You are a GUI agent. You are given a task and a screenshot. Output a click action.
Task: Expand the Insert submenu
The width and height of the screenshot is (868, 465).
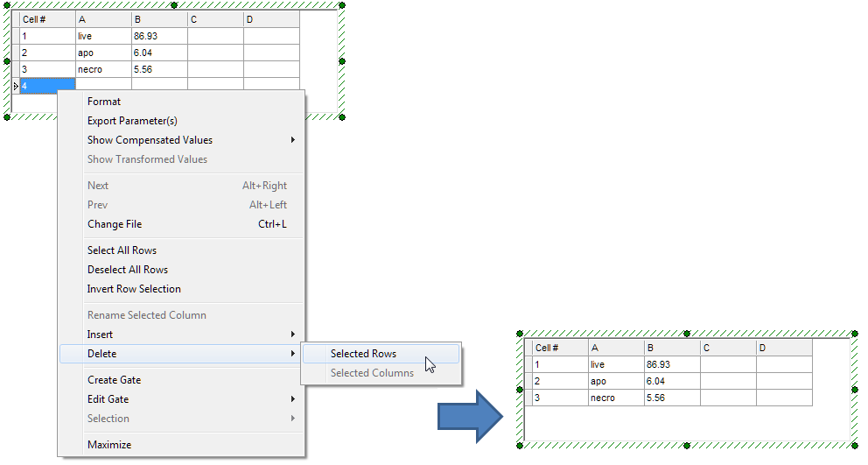pyautogui.click(x=100, y=335)
